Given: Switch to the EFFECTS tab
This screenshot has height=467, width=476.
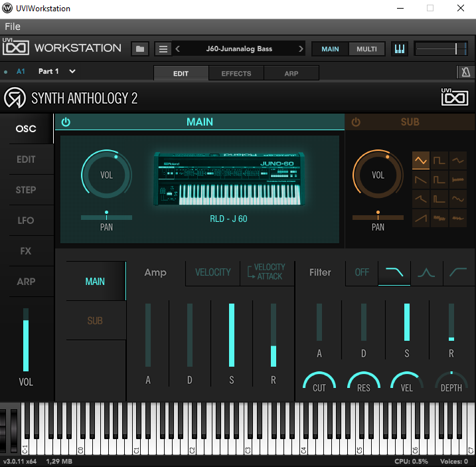Looking at the screenshot, I should pos(236,73).
